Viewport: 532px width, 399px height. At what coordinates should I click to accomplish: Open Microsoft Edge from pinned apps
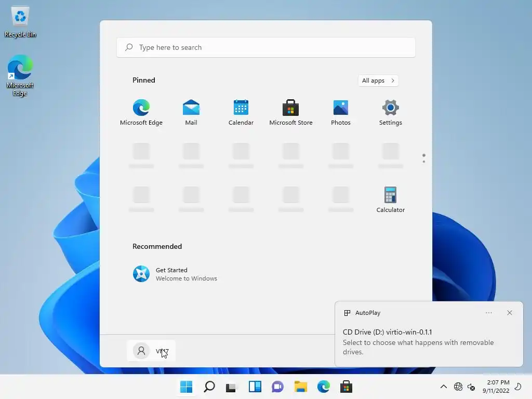(x=141, y=113)
